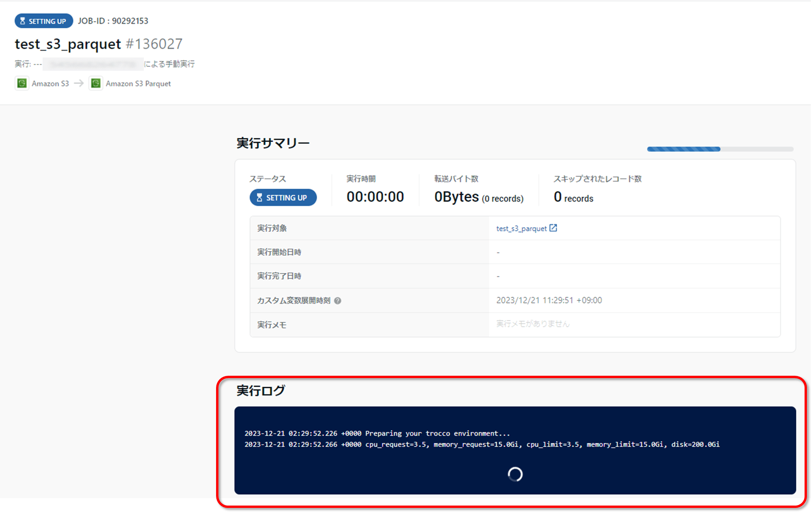The height and width of the screenshot is (513, 812).
Task: Click the arrow between source and destination
Action: [x=79, y=83]
